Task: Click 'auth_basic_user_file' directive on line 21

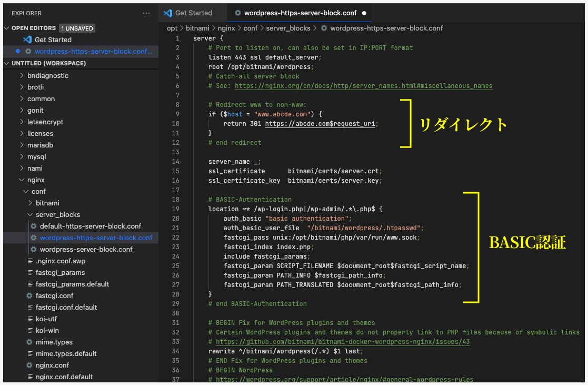Action: pyautogui.click(x=261, y=228)
